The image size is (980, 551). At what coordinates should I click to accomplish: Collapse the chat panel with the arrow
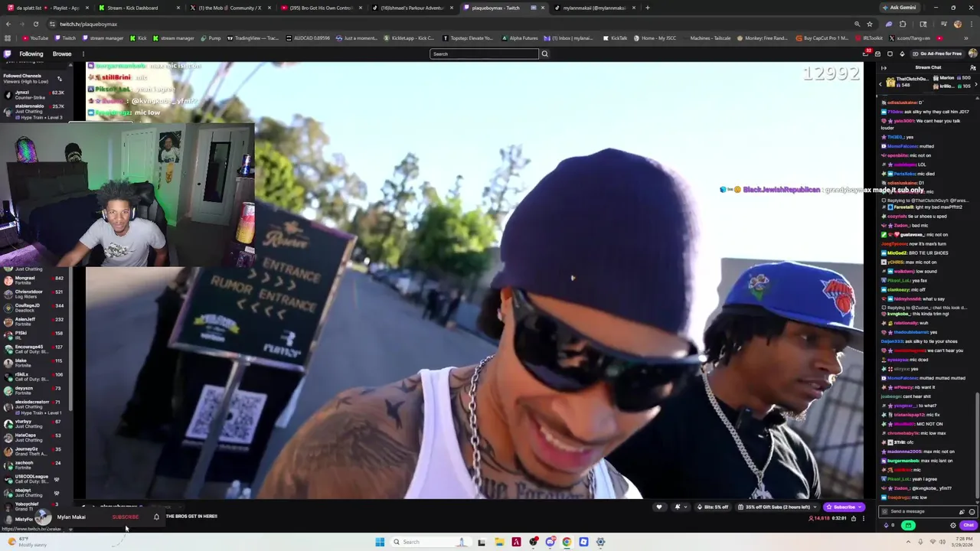pos(884,67)
